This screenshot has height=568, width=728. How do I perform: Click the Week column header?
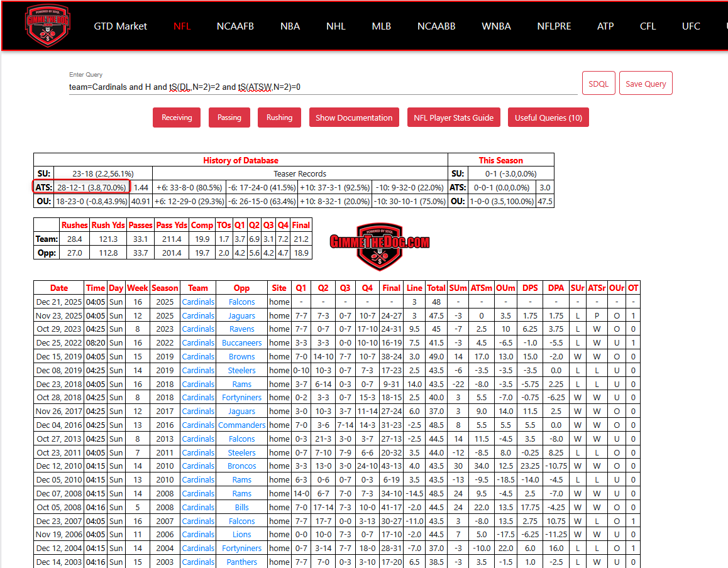138,288
